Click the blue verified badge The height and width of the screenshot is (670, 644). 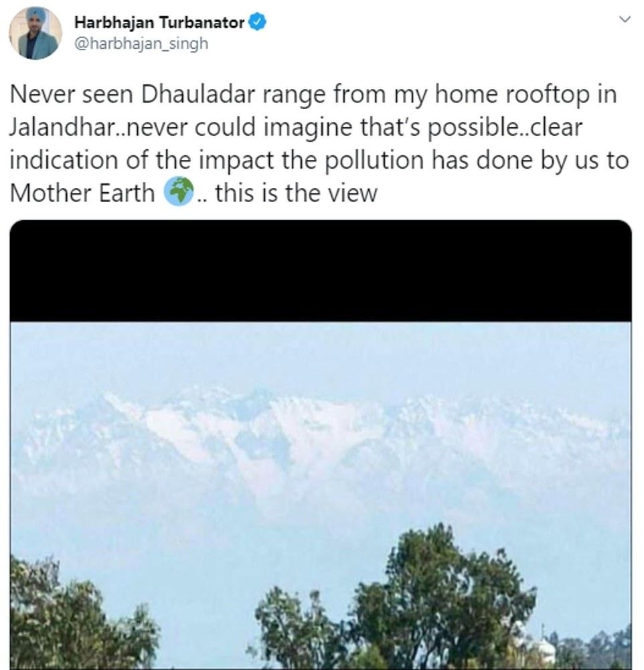[x=259, y=23]
